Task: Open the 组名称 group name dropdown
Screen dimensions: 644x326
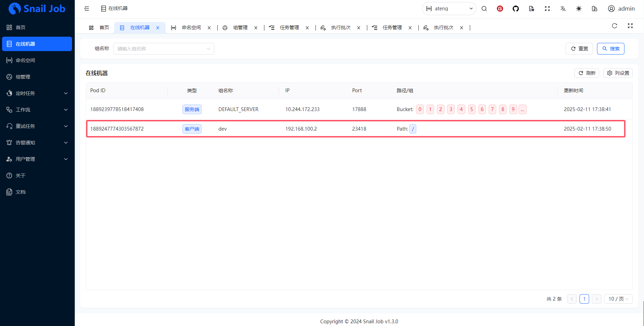Action: point(164,49)
